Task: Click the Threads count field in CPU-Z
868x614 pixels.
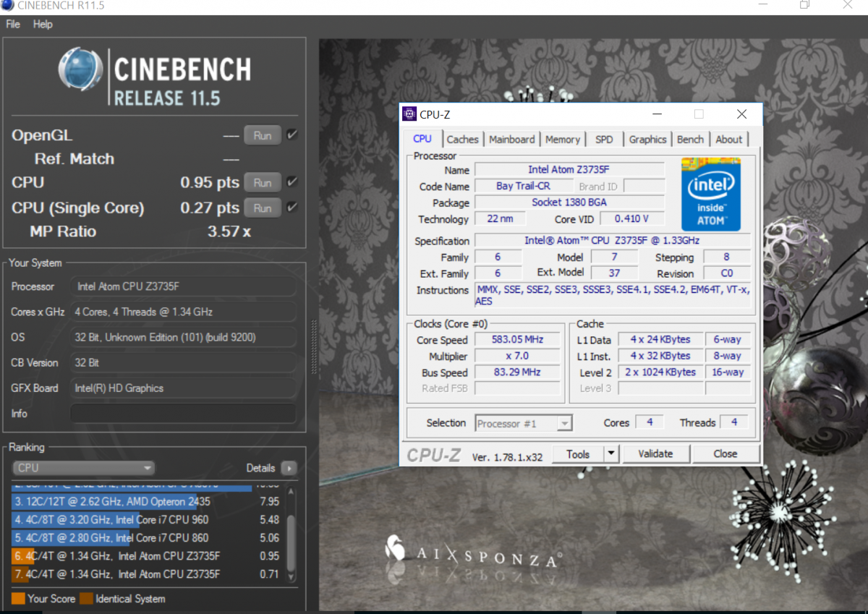Action: pyautogui.click(x=734, y=422)
